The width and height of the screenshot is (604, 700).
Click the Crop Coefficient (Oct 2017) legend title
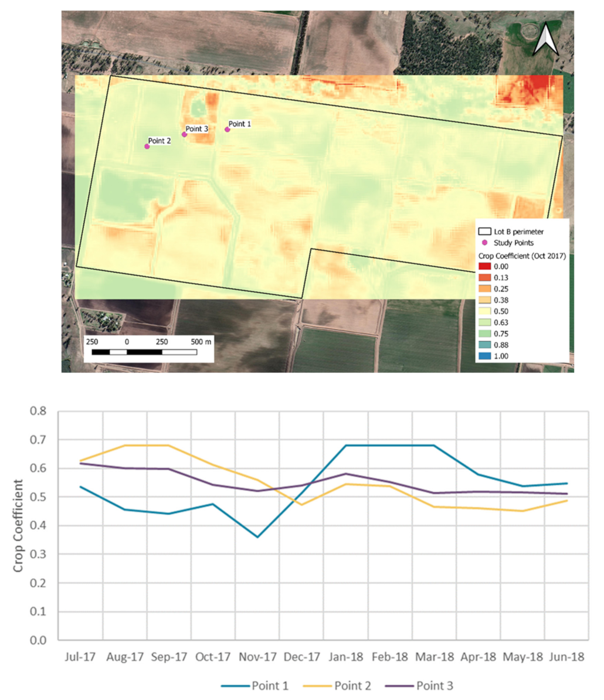point(522,255)
